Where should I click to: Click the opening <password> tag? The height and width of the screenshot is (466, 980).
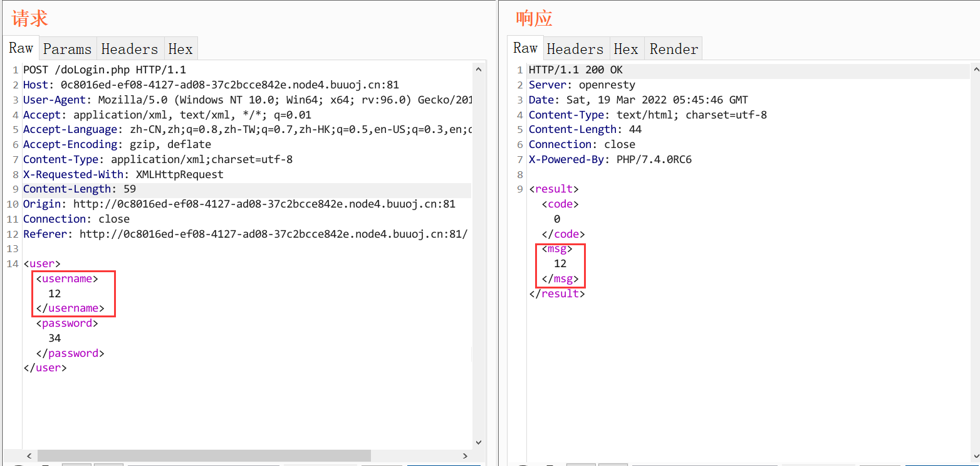(67, 323)
